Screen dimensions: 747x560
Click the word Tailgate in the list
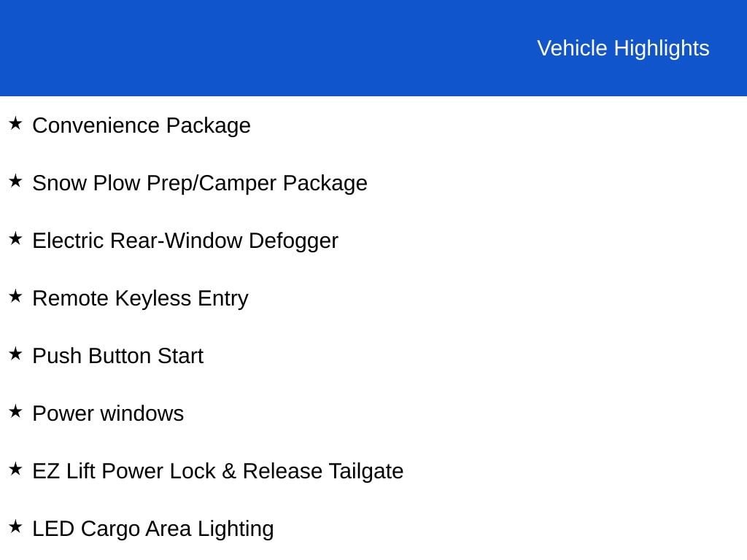tap(366, 472)
